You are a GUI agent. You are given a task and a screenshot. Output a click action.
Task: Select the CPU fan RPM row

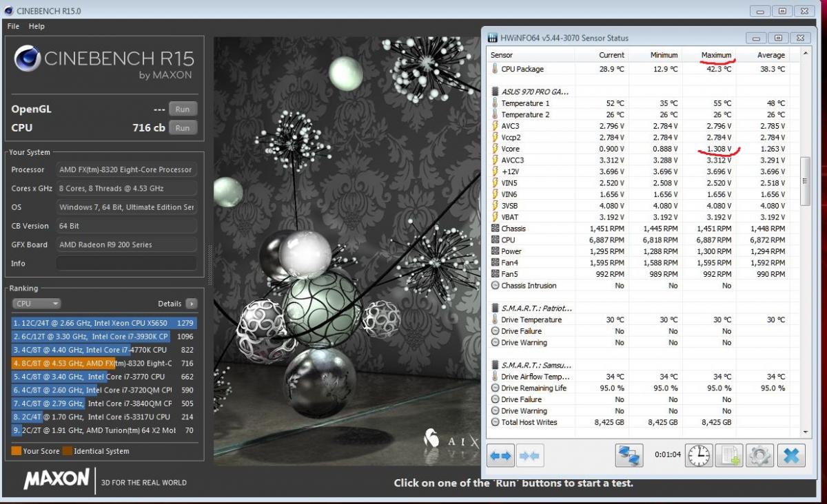[639, 240]
